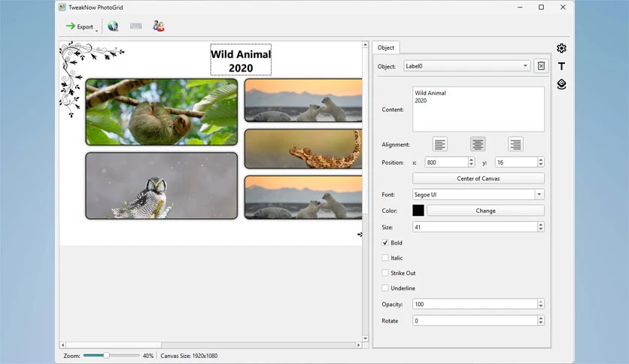
Task: Click the Opacity input field
Action: (475, 304)
